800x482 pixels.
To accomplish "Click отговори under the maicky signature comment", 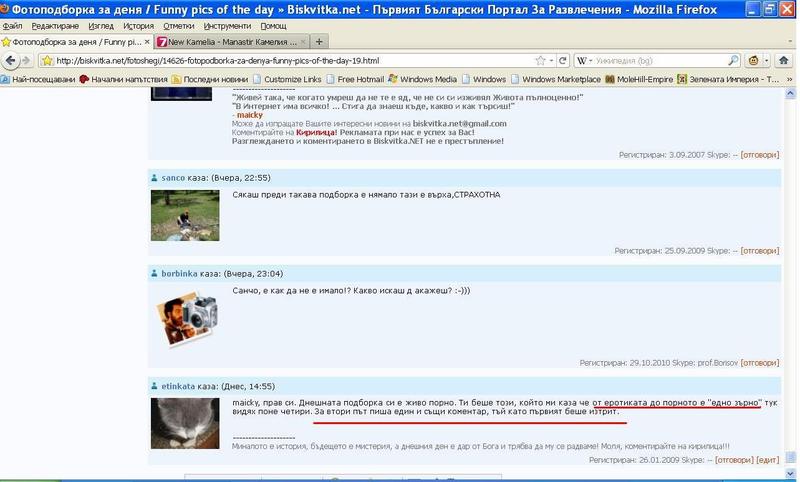I will click(760, 155).
